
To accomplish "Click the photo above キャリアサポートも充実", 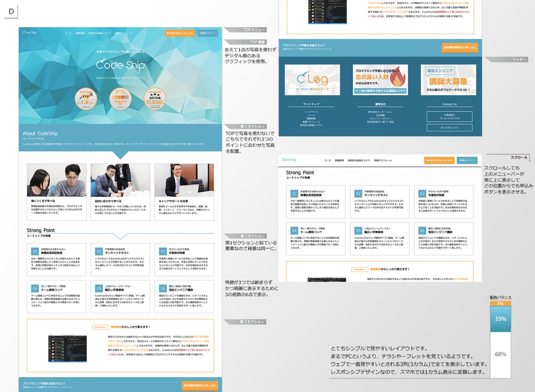I will [x=184, y=180].
